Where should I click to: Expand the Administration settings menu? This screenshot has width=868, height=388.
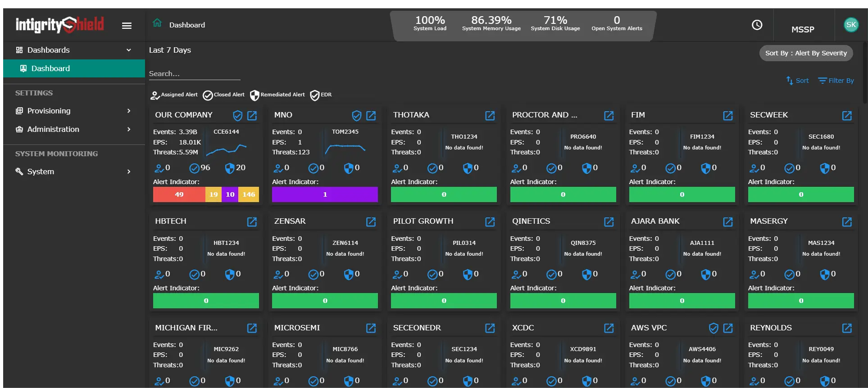74,129
